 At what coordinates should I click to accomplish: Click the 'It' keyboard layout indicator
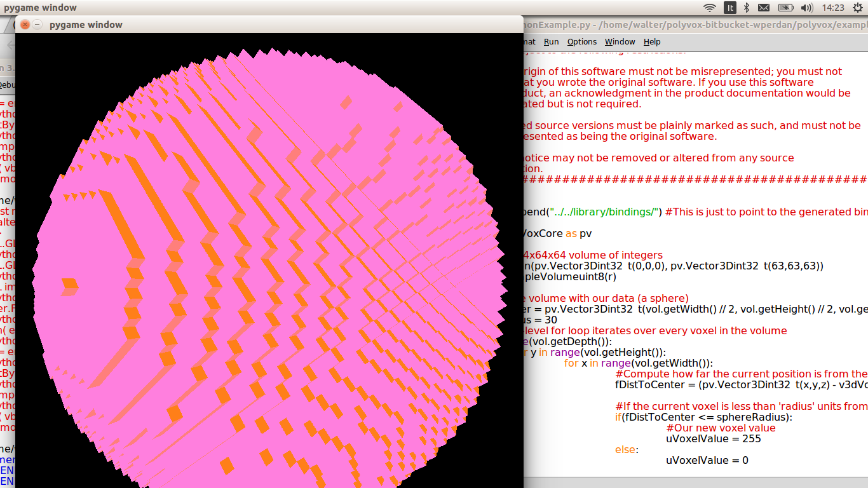coord(730,8)
